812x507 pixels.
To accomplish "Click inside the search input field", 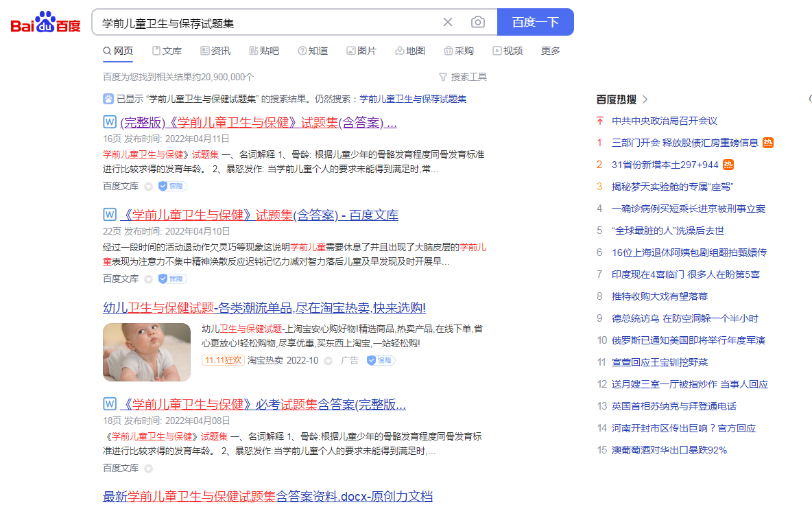I will (267, 23).
